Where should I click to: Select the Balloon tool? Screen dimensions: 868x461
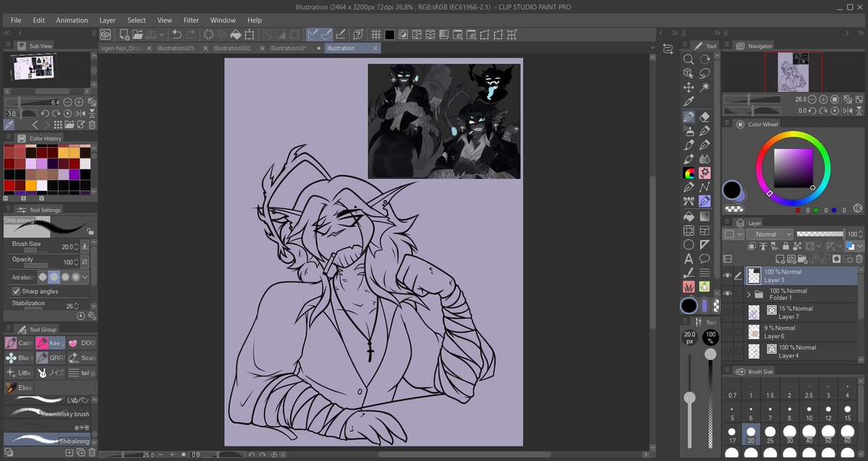pos(705,258)
